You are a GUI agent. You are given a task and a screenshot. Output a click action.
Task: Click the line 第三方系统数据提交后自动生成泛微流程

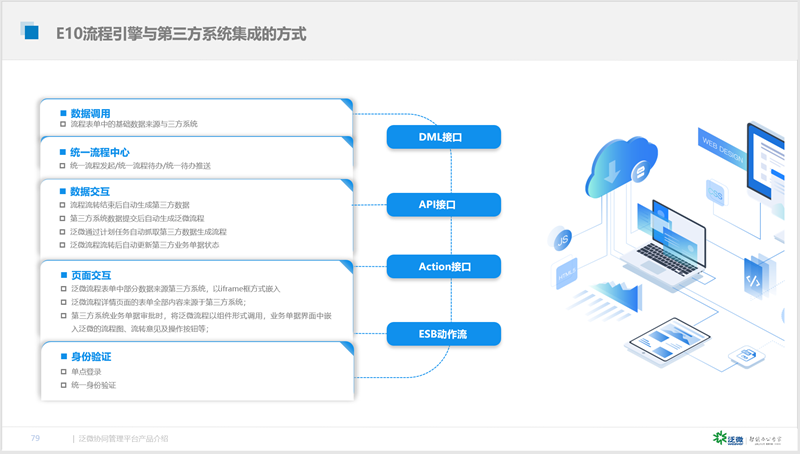point(137,218)
